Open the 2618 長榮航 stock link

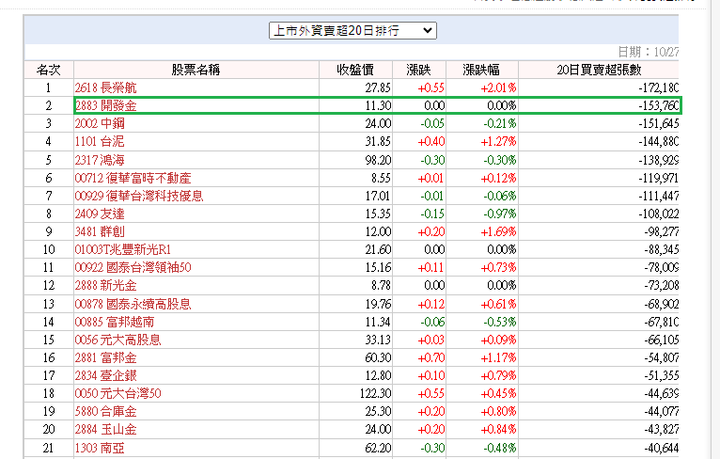pyautogui.click(x=106, y=88)
